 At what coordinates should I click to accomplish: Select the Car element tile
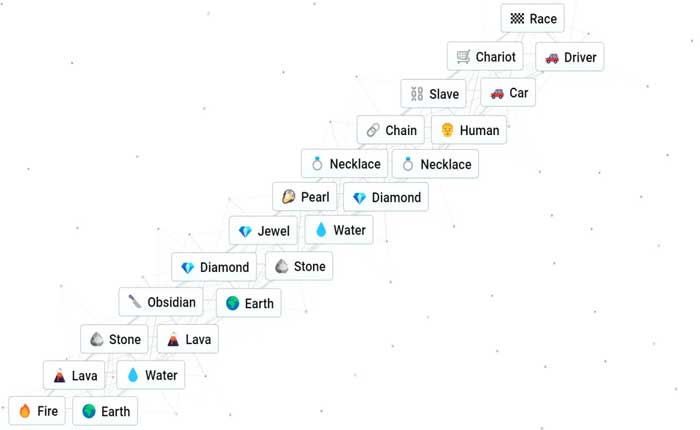(508, 93)
